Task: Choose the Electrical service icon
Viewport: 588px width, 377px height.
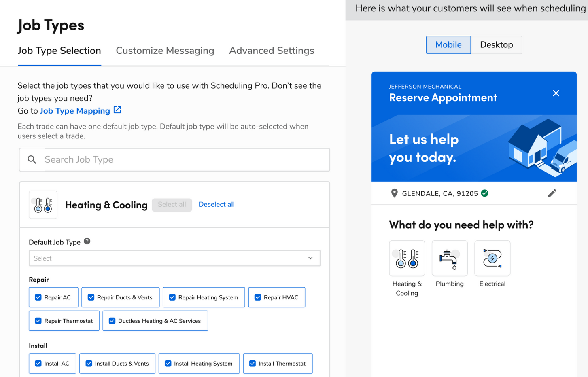Action: 492,258
